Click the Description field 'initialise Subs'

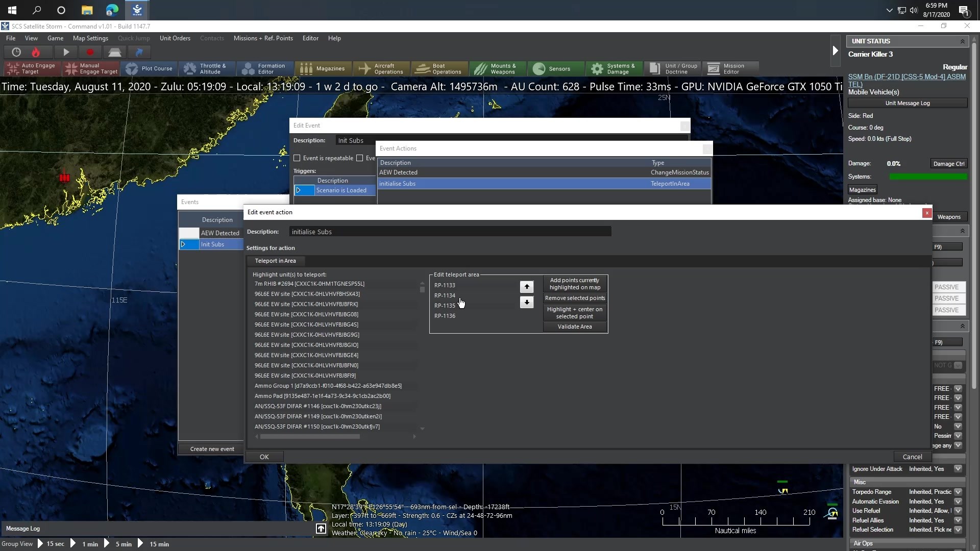pos(450,232)
